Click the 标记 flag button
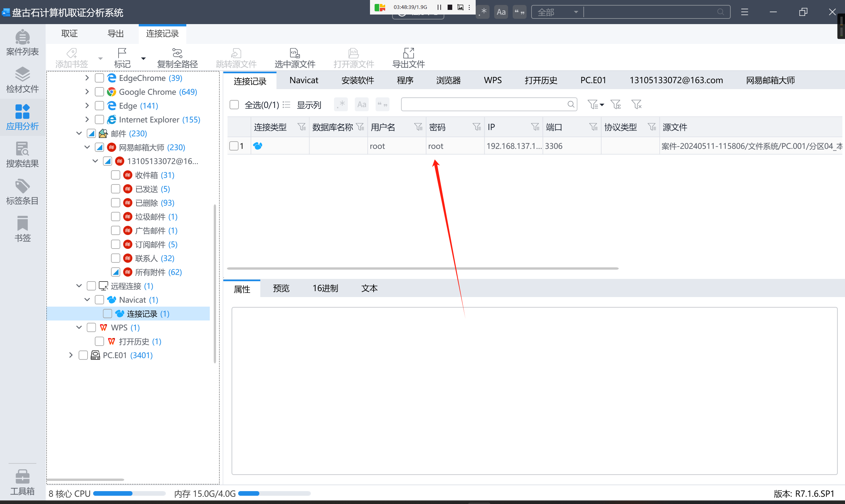This screenshot has width=845, height=504. tap(122, 58)
